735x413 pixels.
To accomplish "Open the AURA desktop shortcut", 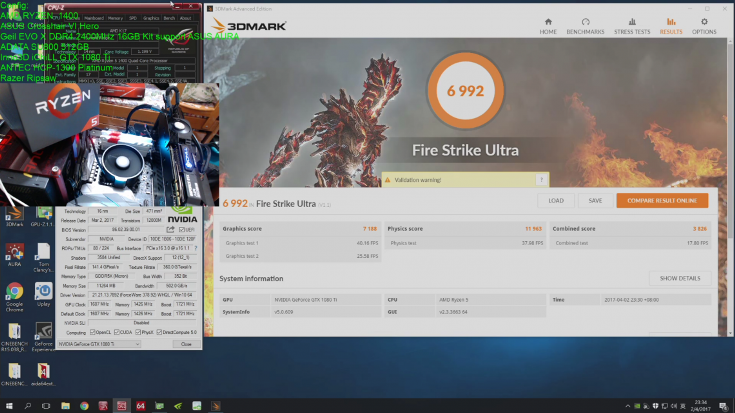I will point(15,255).
